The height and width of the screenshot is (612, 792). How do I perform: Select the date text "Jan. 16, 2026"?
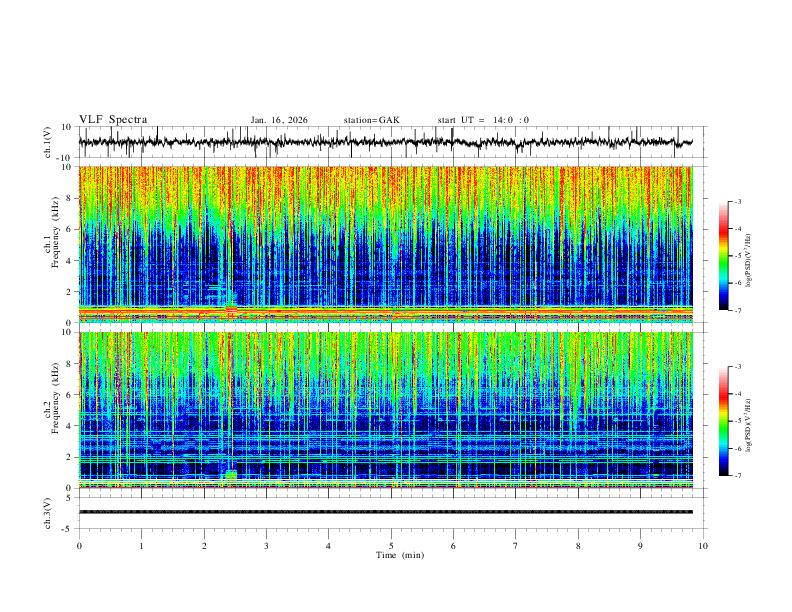(x=279, y=120)
